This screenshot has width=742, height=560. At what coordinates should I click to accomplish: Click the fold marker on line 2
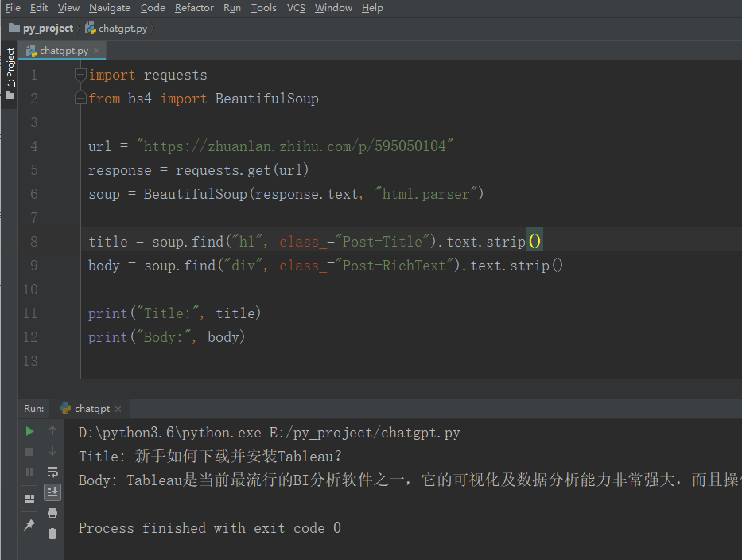(x=80, y=99)
